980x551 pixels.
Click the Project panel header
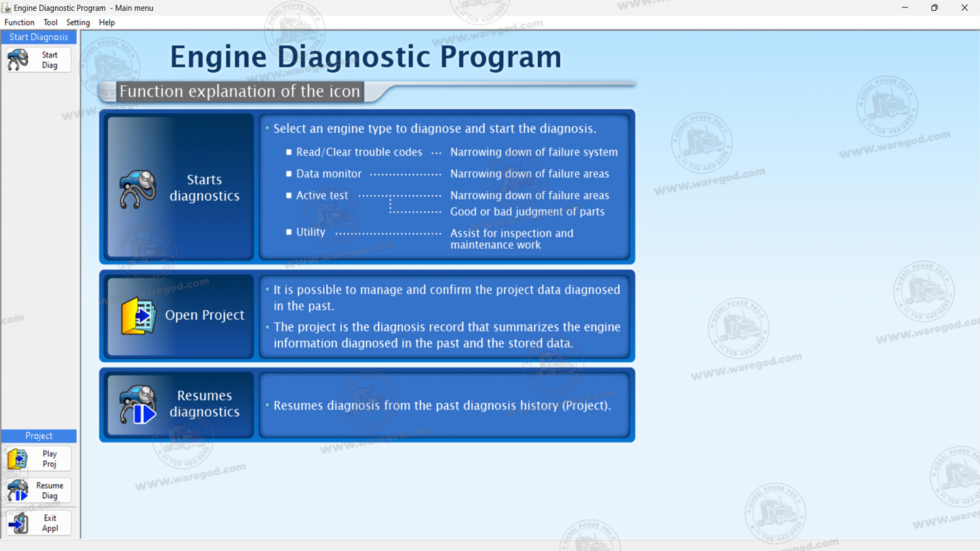coord(38,436)
